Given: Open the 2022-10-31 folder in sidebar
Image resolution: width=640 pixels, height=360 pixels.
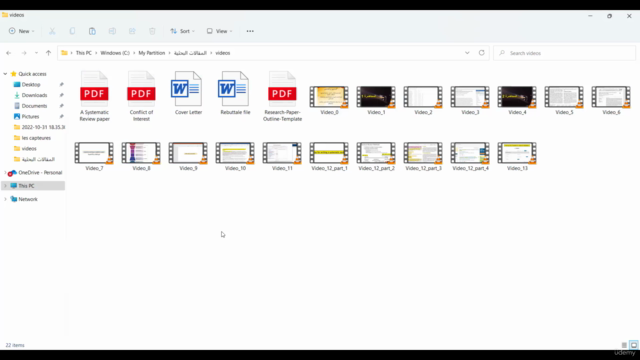Looking at the screenshot, I should 39,127.
